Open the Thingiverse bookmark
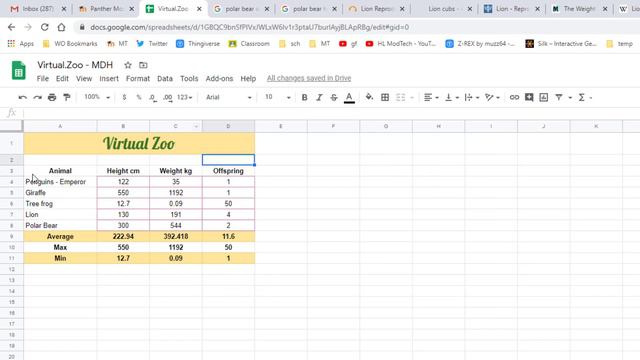 click(198, 44)
